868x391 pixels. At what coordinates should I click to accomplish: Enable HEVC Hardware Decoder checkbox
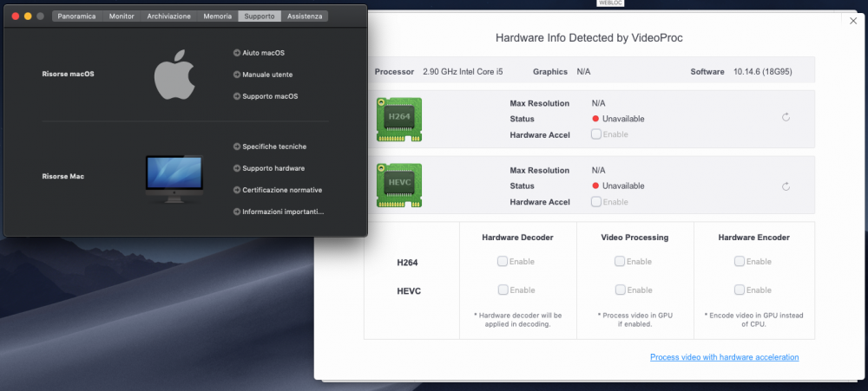503,290
